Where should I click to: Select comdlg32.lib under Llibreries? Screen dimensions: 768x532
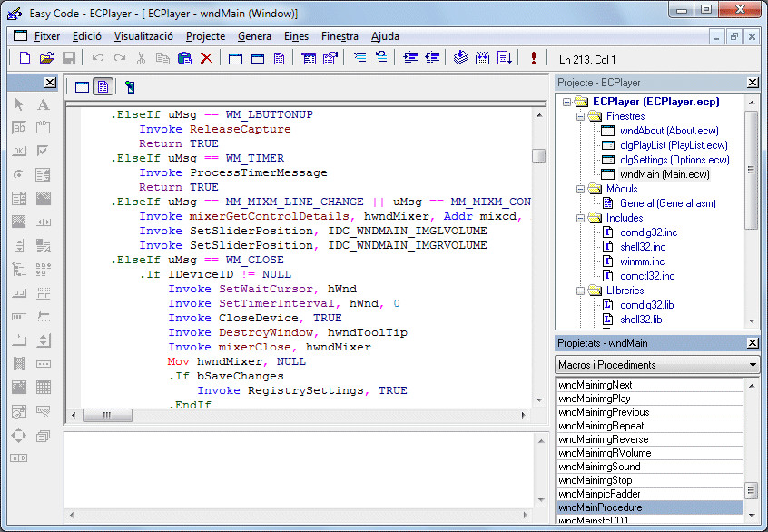646,305
